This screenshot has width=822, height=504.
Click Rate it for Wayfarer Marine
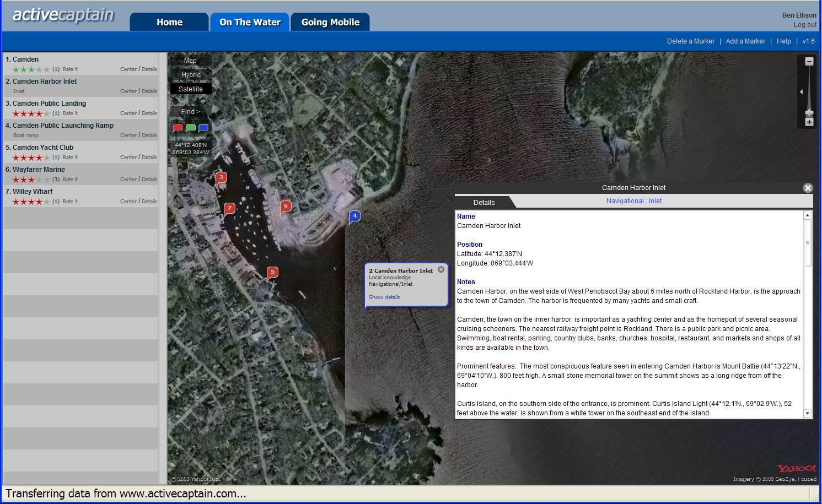(70, 180)
